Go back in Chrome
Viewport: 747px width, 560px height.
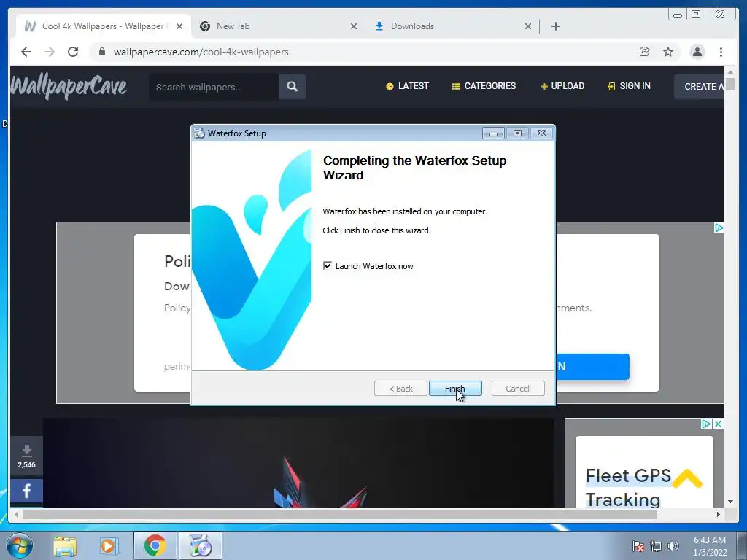[26, 52]
